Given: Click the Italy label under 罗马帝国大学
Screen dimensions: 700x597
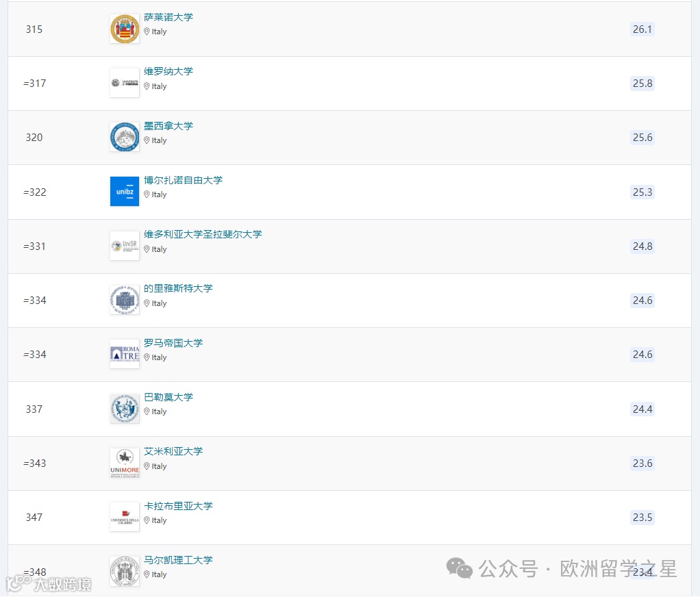Looking at the screenshot, I should 158,357.
